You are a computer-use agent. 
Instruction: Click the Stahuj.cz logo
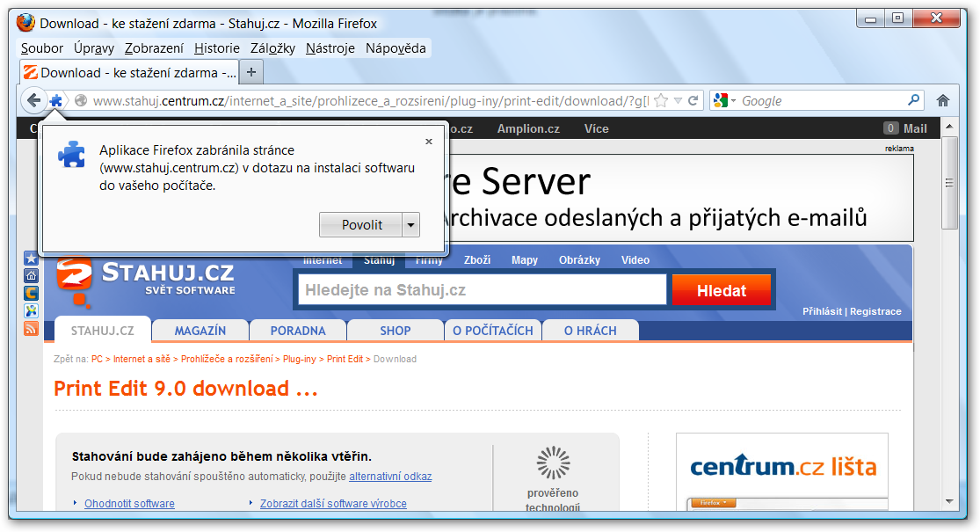coord(145,280)
